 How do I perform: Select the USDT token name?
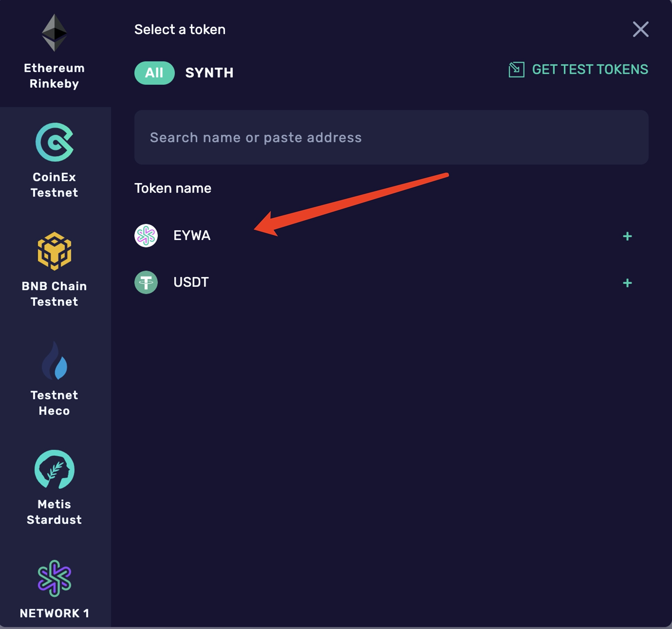(191, 282)
